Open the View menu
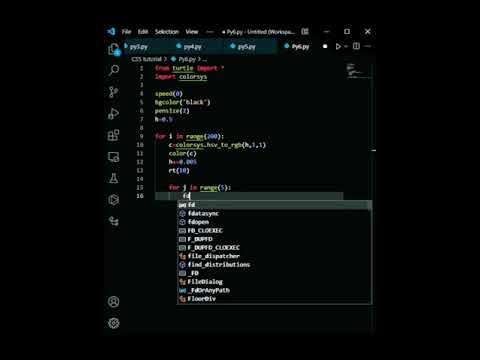The height and width of the screenshot is (360, 480). click(192, 32)
